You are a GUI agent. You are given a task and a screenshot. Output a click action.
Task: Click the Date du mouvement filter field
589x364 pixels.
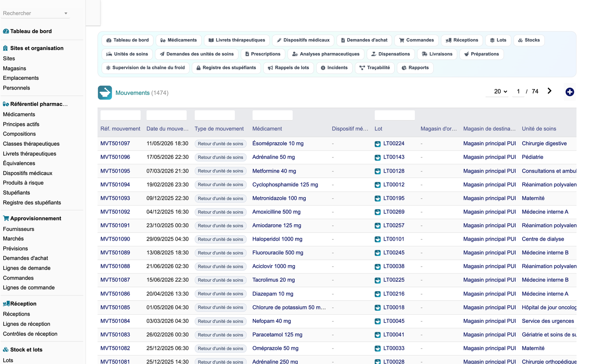tap(167, 115)
